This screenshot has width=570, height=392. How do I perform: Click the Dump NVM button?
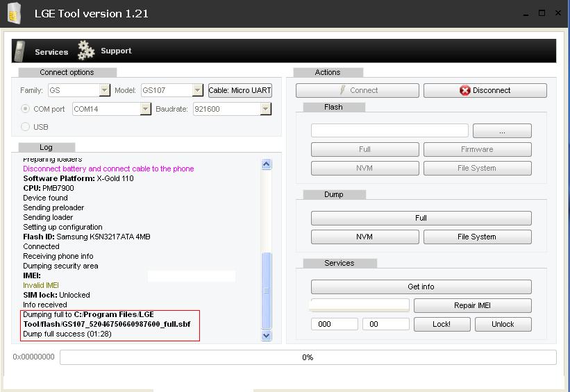tap(364, 237)
